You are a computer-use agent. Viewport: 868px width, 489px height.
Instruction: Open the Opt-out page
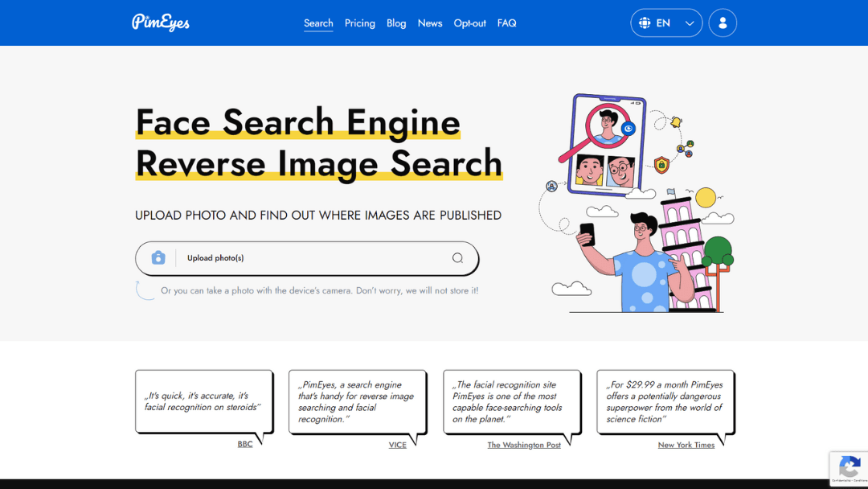point(469,23)
